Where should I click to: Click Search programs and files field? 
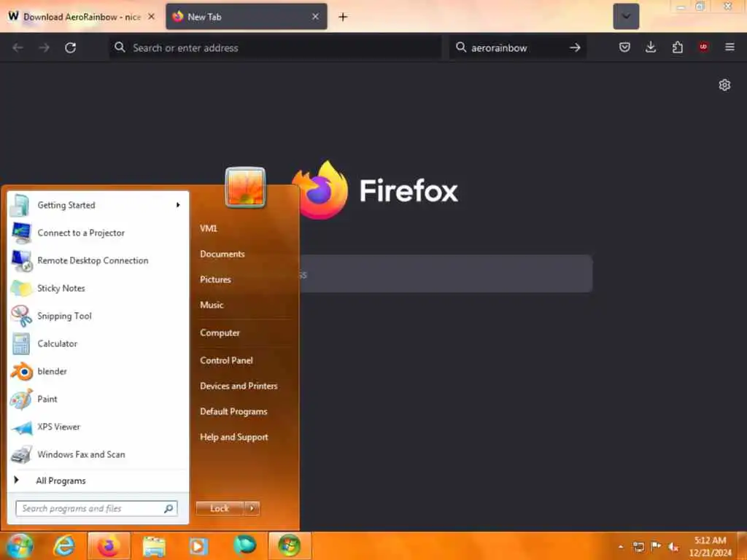point(96,508)
